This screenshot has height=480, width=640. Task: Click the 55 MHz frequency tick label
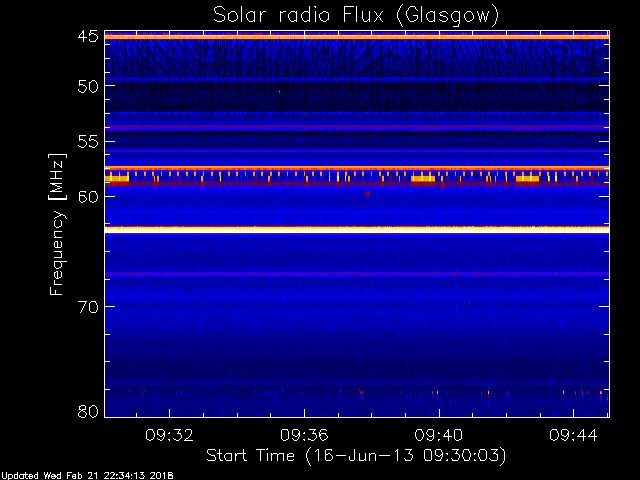pyautogui.click(x=87, y=143)
